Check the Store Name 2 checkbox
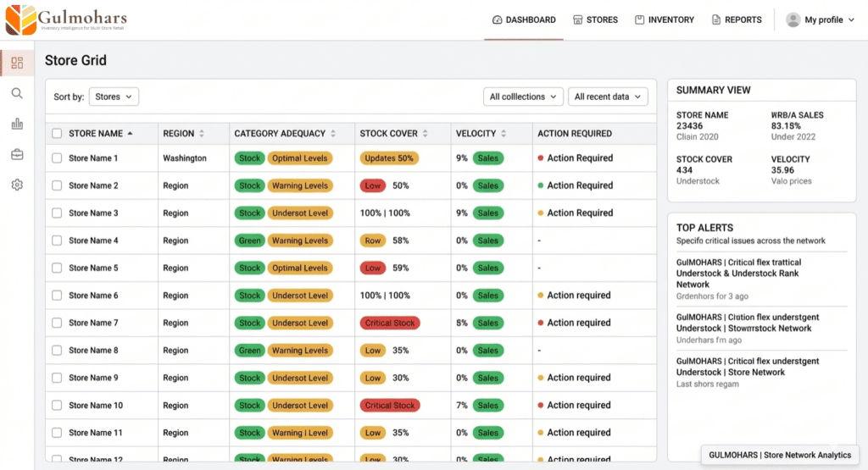This screenshot has width=868, height=470. point(57,185)
